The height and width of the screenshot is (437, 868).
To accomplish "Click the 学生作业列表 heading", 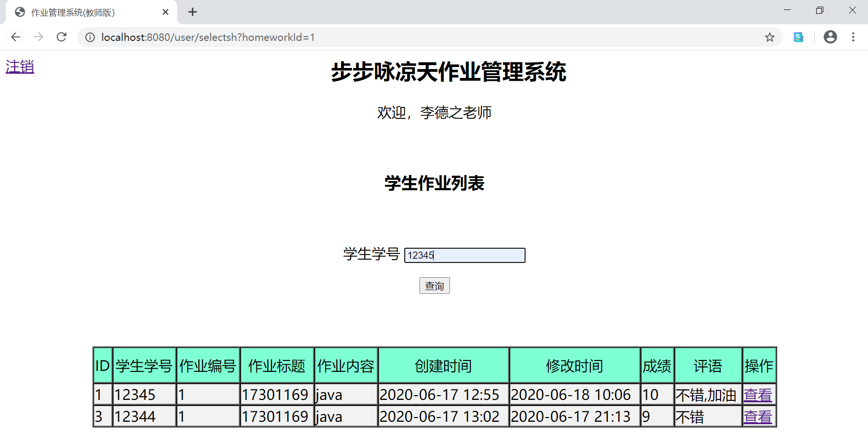I will tap(434, 183).
